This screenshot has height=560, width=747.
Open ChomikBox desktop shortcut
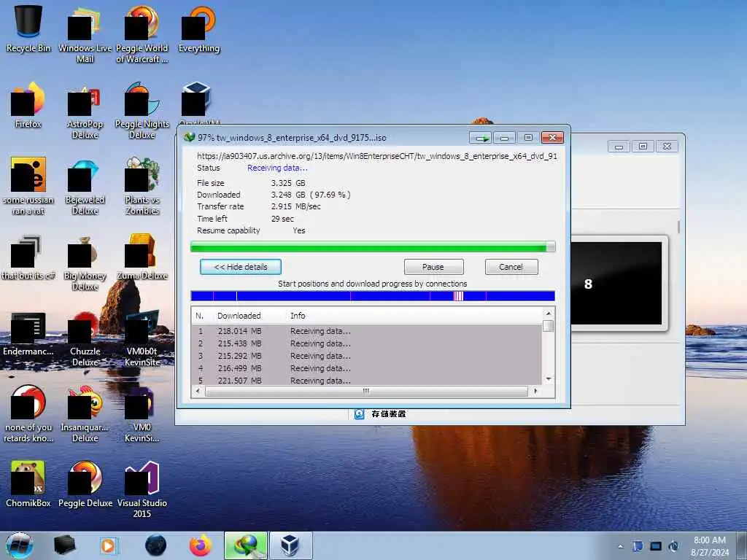(28, 485)
